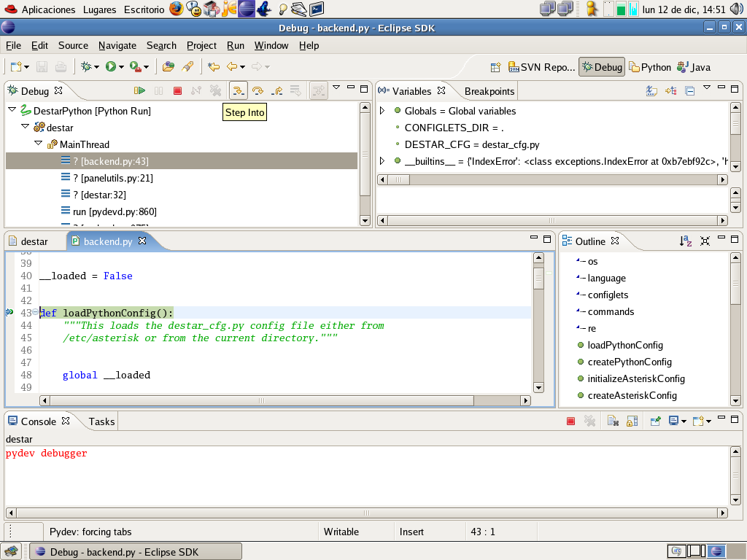This screenshot has height=560, width=747.
Task: Open the Back history dropdown arrow
Action: [x=242, y=67]
